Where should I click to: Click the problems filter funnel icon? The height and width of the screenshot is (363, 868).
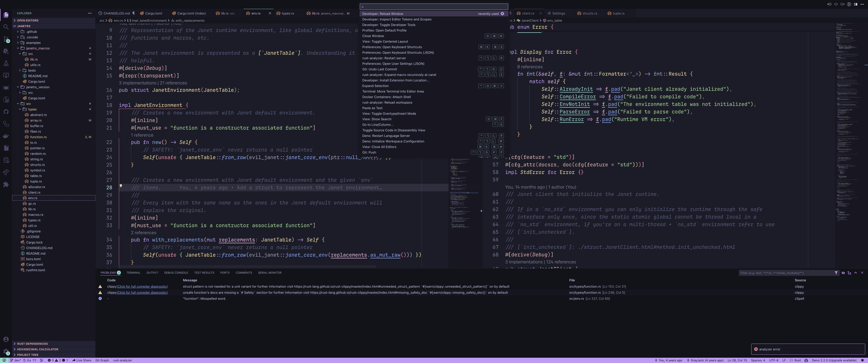(836, 273)
